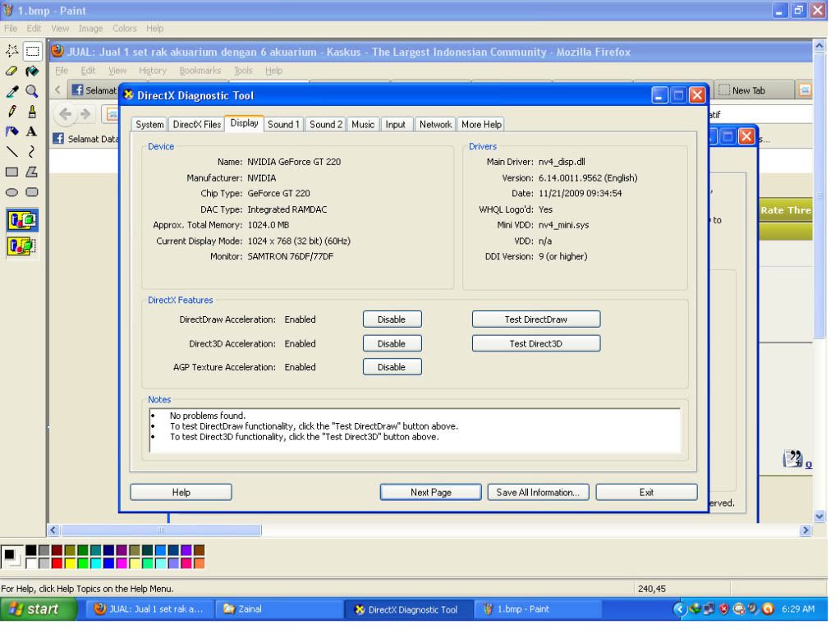This screenshot has width=840, height=634.
Task: Choose the rectangular Select tool in Paint
Action: 32,51
